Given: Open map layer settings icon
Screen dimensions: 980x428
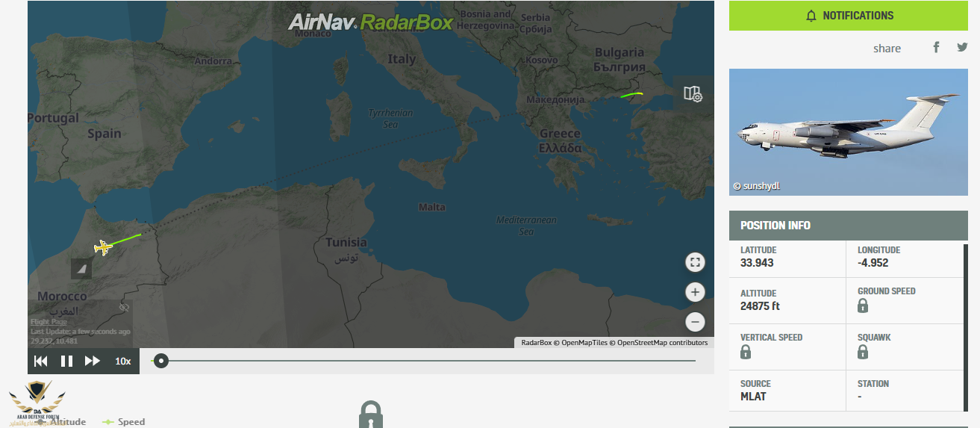Looking at the screenshot, I should (693, 93).
